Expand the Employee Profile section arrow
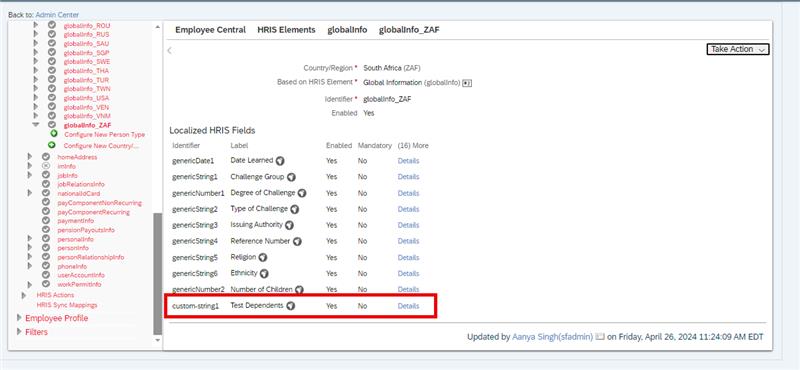This screenshot has width=800, height=370. pos(19,318)
